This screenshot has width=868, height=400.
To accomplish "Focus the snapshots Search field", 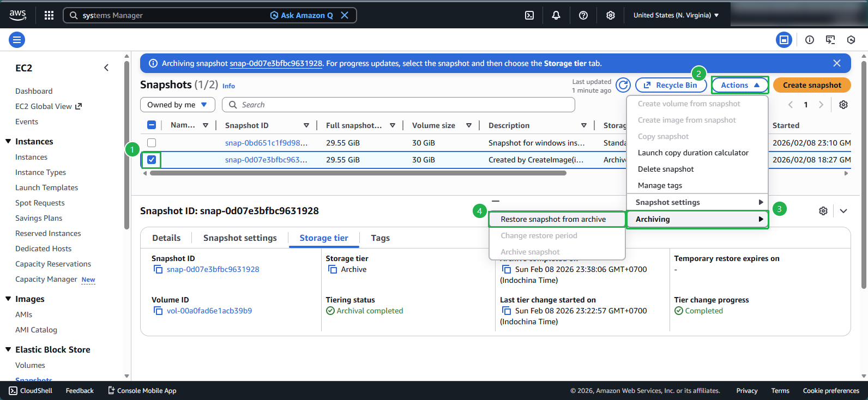I will [398, 105].
